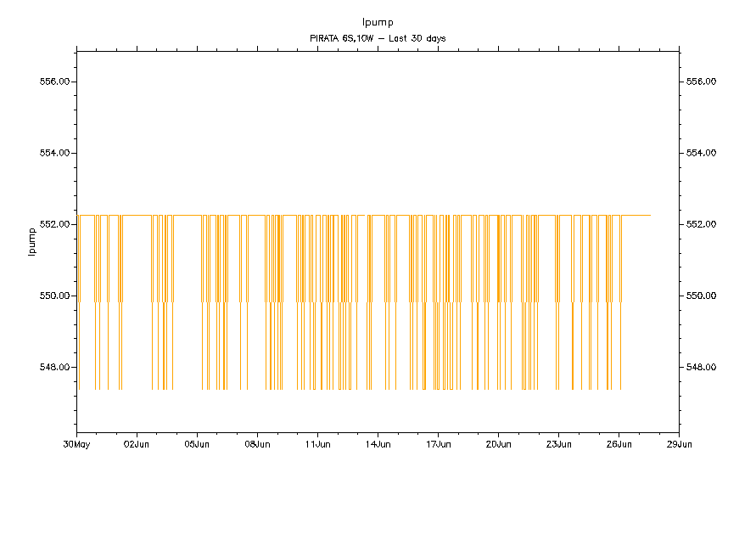Select the 556.00 label on left axis
Image resolution: width=756 pixels, height=535 pixels.
[x=53, y=82]
